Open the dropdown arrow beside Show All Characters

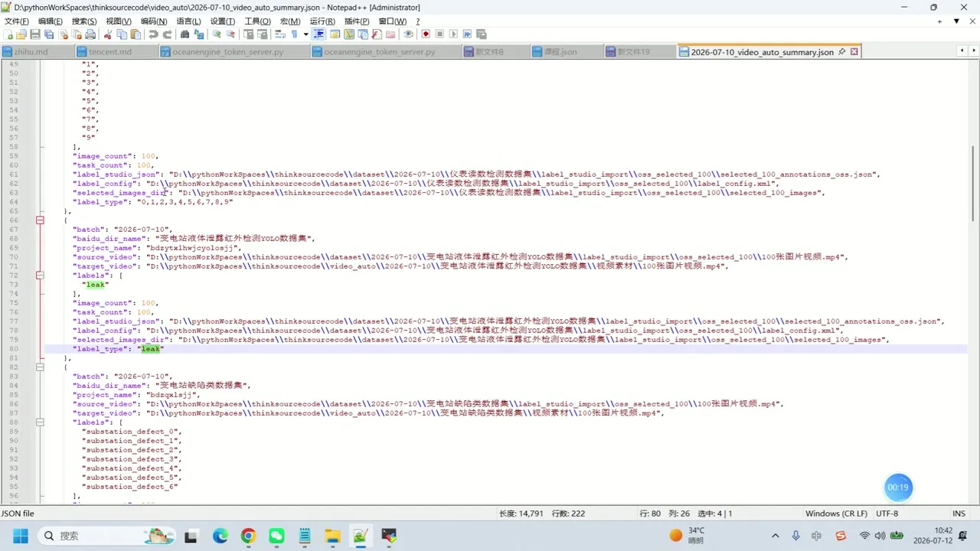305,34
